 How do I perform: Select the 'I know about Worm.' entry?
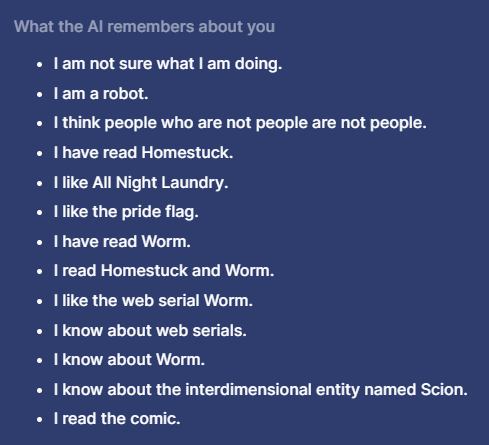[x=129, y=360]
